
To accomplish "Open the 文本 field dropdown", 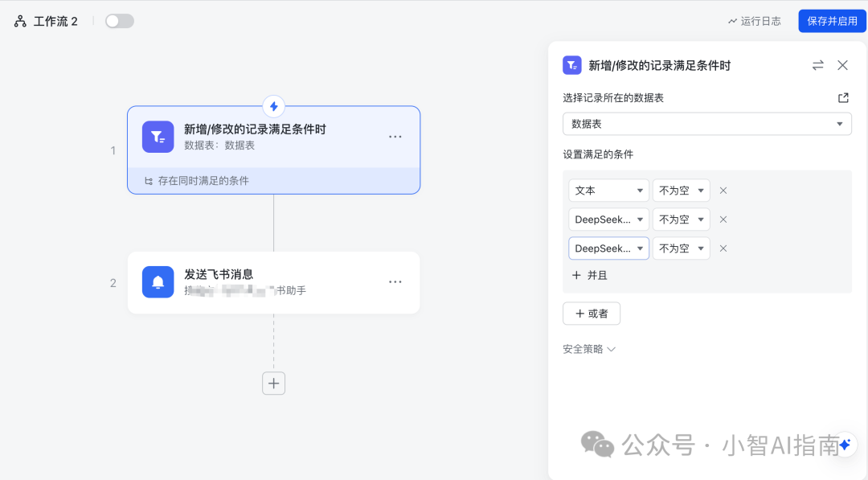I will tap(608, 191).
